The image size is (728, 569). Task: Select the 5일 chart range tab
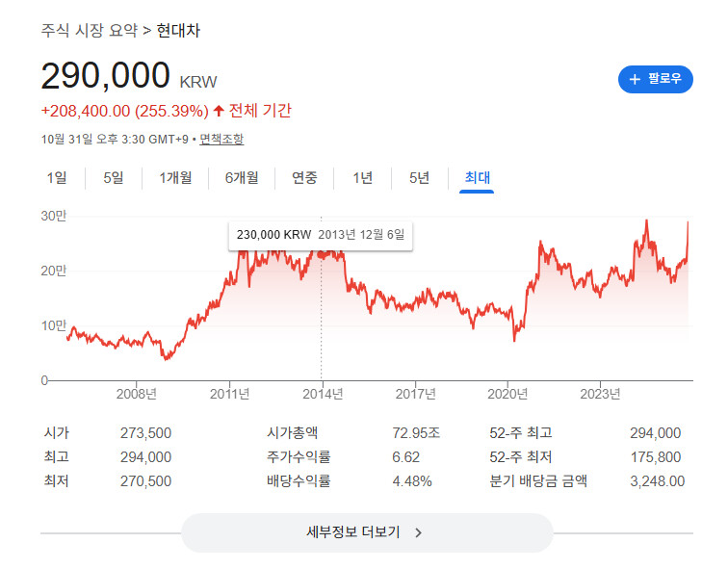tap(114, 177)
